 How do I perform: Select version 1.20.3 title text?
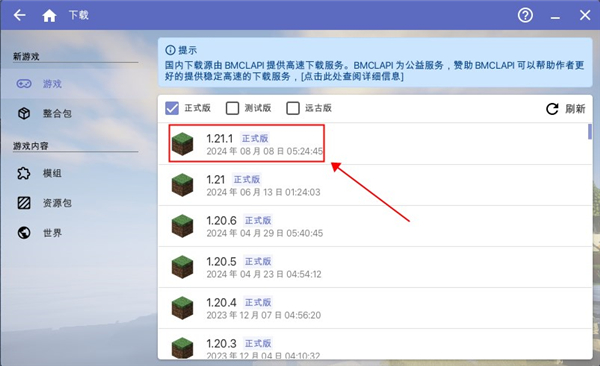pos(221,343)
